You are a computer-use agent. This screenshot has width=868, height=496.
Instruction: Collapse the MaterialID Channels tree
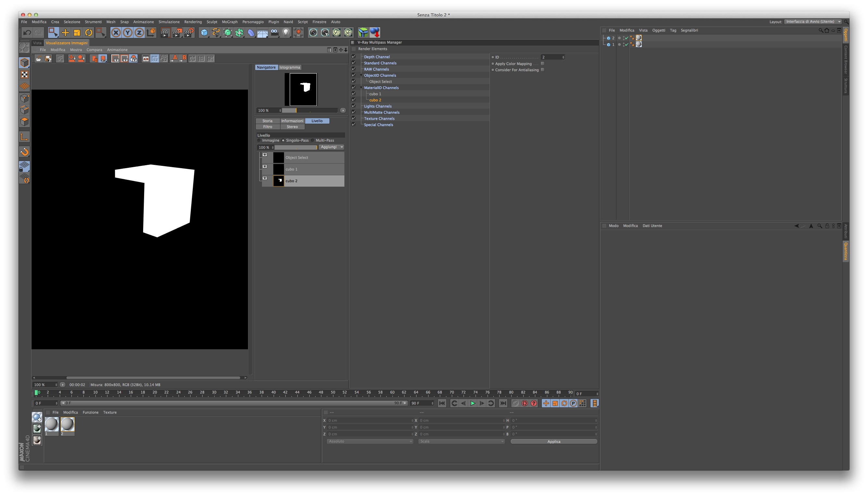point(361,88)
